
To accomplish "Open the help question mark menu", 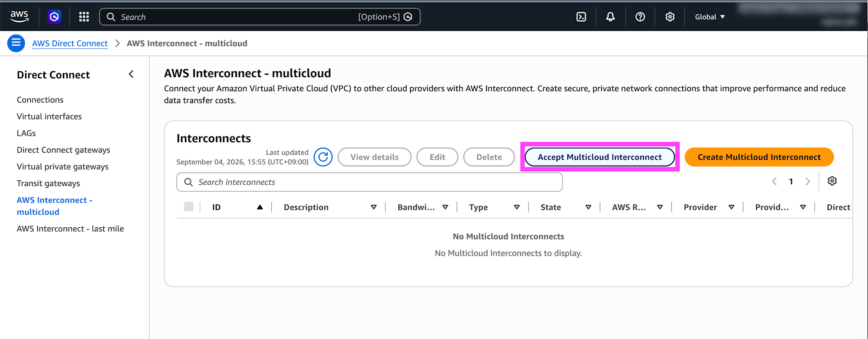I will point(640,17).
